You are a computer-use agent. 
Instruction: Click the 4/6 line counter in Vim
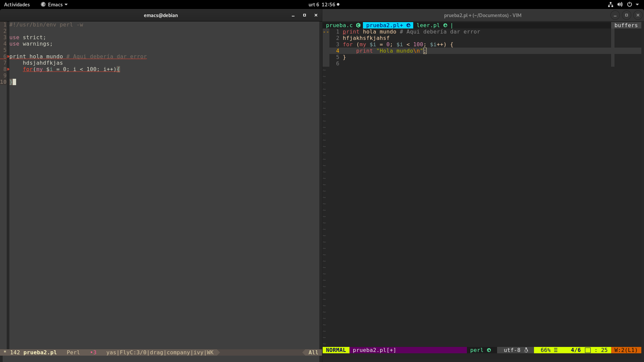click(x=576, y=350)
